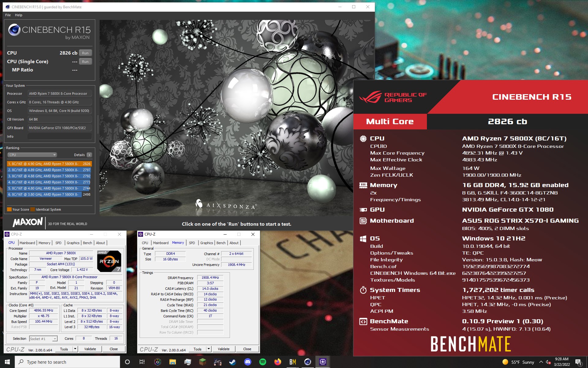This screenshot has height=368, width=588.
Task: Open Firefox from the taskbar
Action: coord(277,362)
